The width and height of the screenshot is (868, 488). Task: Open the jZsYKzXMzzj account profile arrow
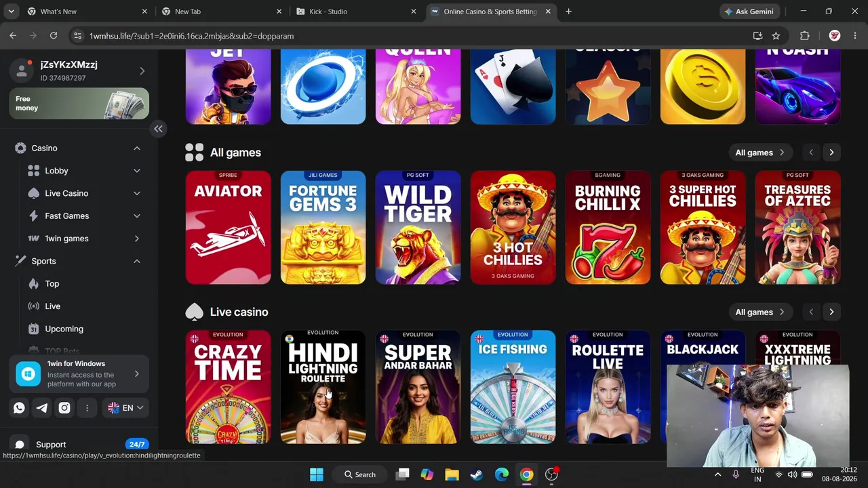[x=142, y=70]
